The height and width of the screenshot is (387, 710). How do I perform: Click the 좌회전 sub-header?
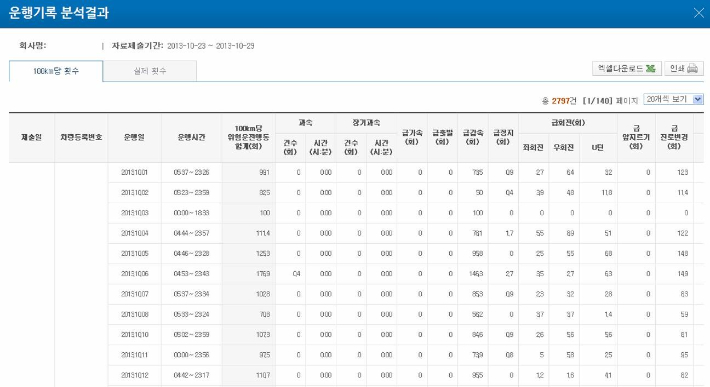(533, 148)
